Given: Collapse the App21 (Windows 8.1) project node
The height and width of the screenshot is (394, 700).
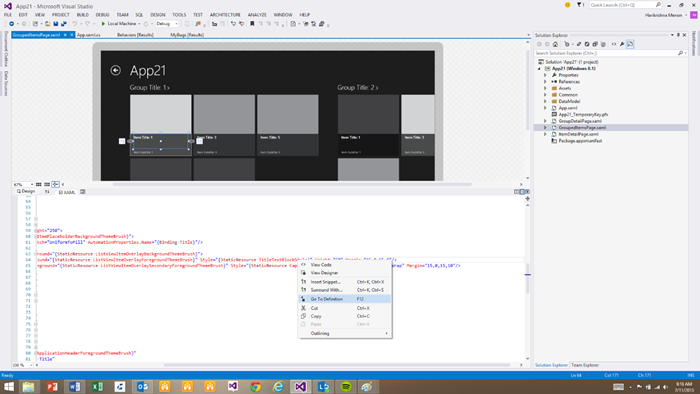Looking at the screenshot, I should coord(539,69).
